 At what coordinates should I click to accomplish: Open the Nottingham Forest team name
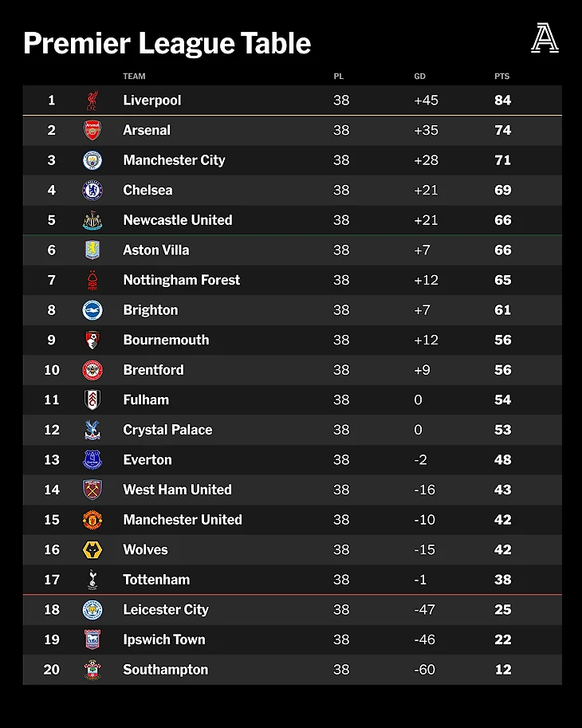(182, 280)
